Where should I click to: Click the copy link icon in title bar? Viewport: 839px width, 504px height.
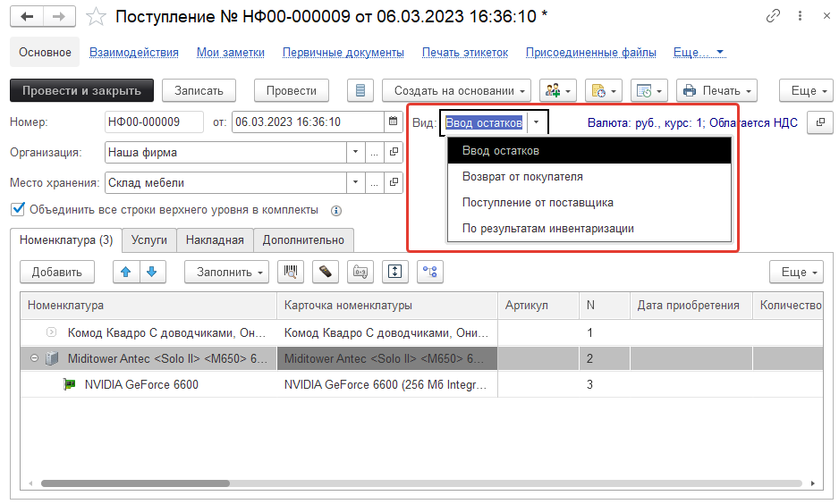click(773, 17)
